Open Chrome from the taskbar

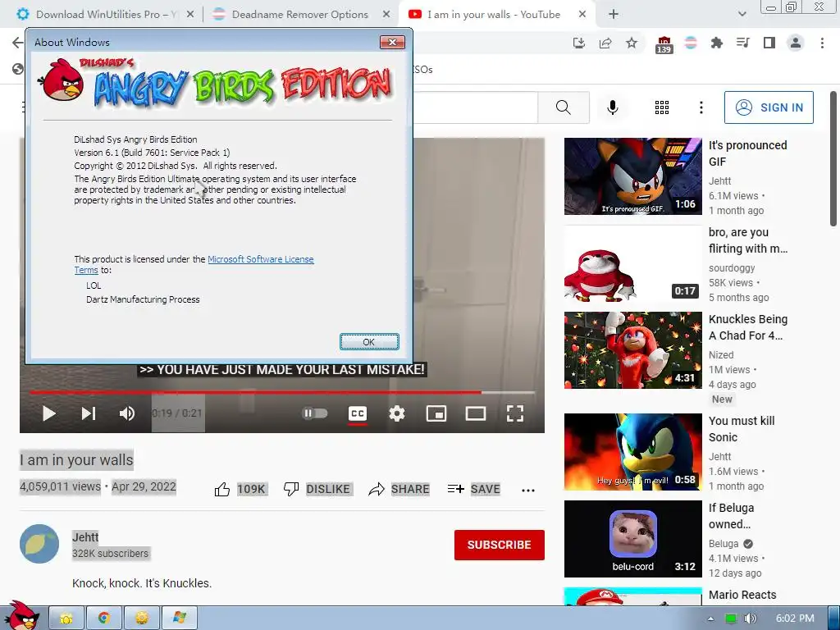click(104, 619)
